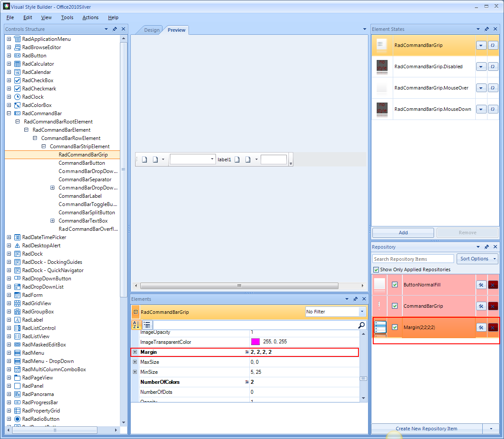Open the Actions menu
This screenshot has height=439, width=504.
coord(90,17)
